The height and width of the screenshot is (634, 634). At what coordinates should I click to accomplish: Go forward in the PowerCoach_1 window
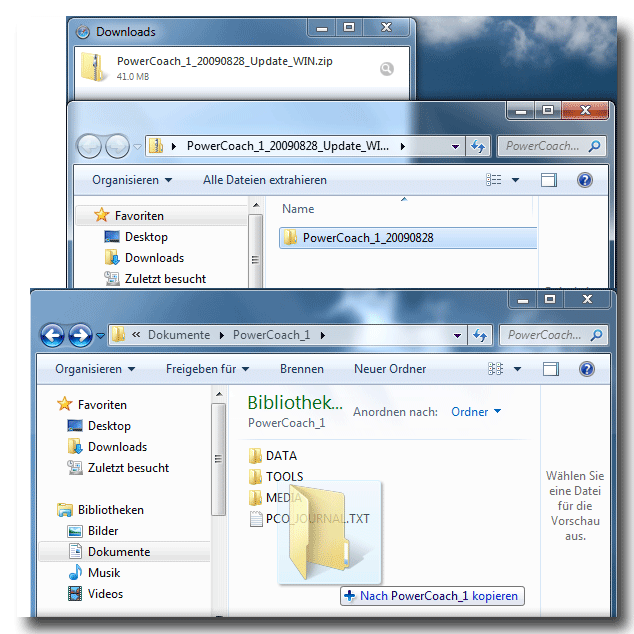[80, 335]
